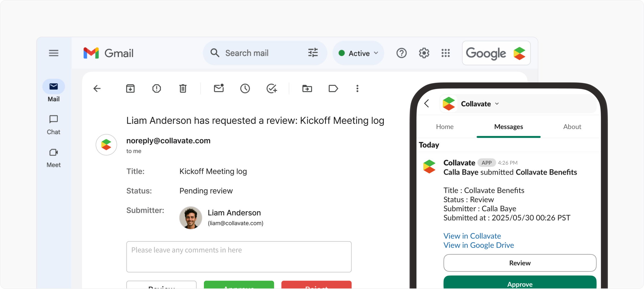
Task: Apply a label to this email
Action: pyautogui.click(x=333, y=89)
